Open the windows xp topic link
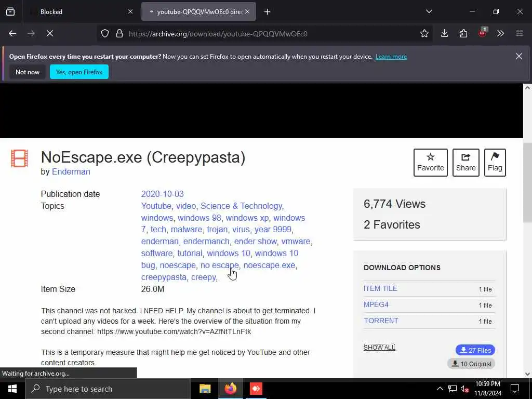 (x=247, y=218)
